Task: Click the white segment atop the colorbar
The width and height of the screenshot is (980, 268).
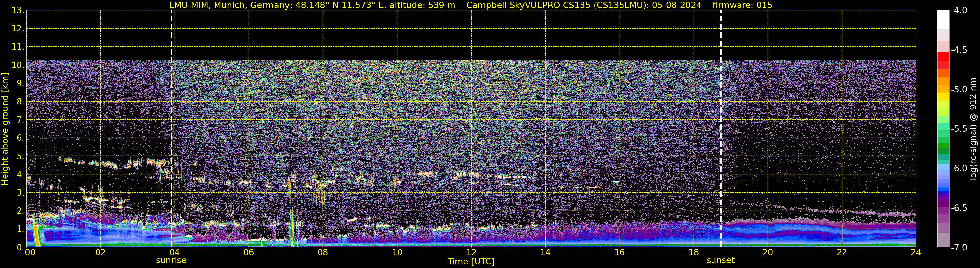Action: [943, 19]
